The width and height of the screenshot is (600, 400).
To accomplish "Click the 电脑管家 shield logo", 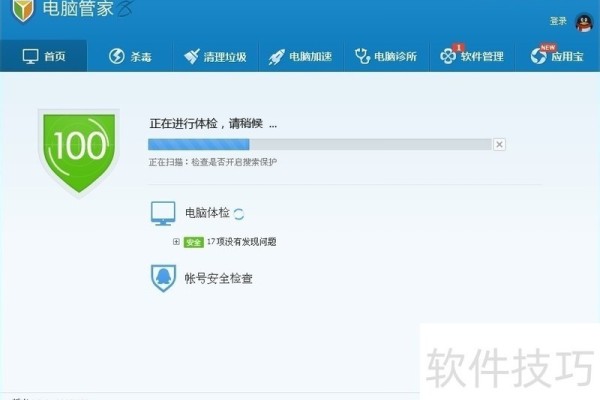I will click(23, 10).
